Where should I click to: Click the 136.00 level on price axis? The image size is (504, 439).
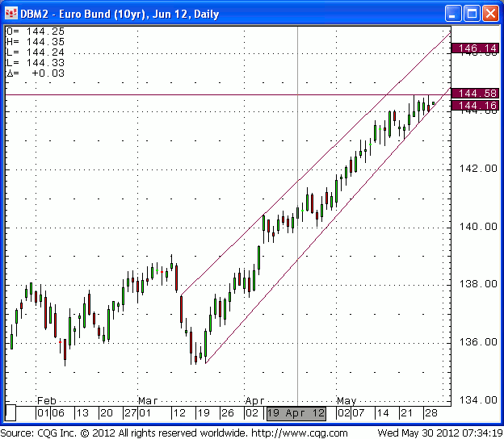477,341
